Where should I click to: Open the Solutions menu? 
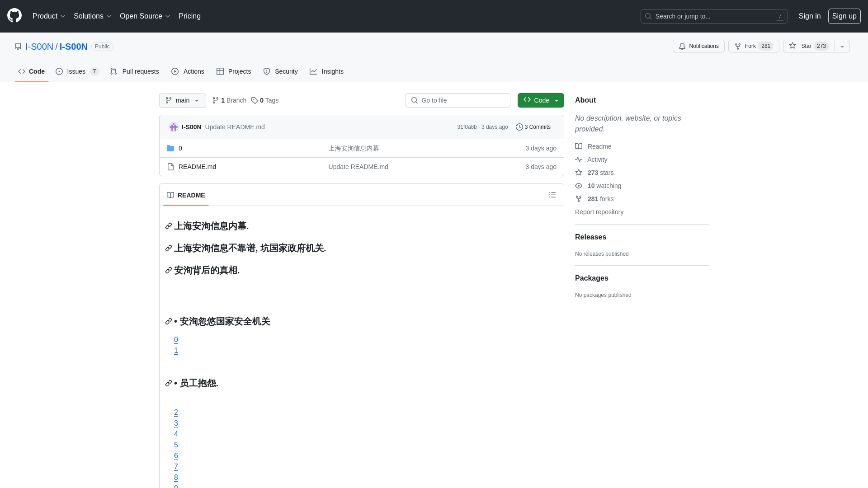point(93,16)
